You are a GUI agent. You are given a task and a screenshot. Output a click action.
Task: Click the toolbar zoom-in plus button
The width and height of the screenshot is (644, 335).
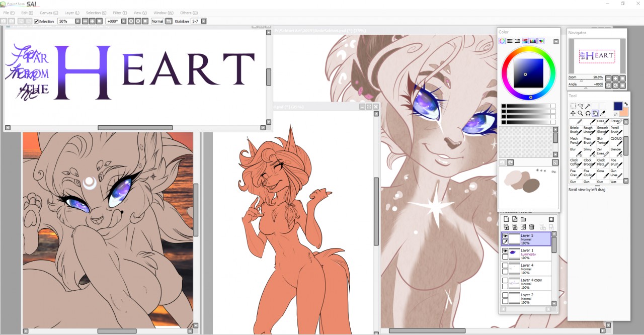[x=92, y=21]
